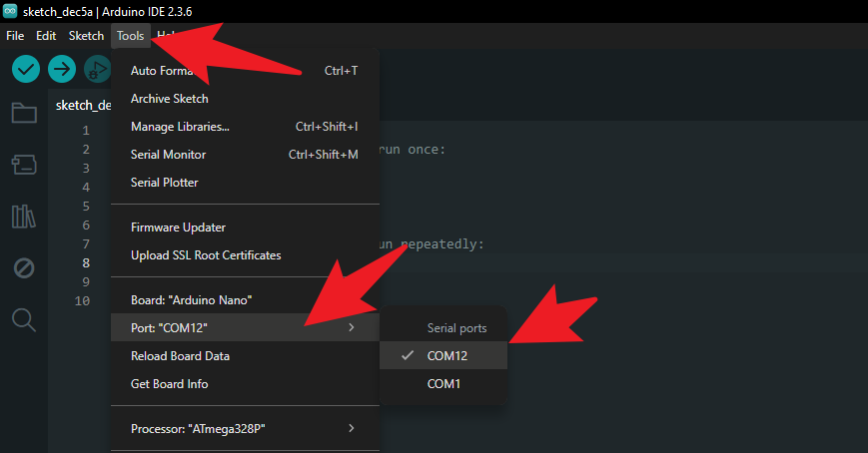Choose Get Board Info
This screenshot has height=453, width=868.
pos(246,384)
